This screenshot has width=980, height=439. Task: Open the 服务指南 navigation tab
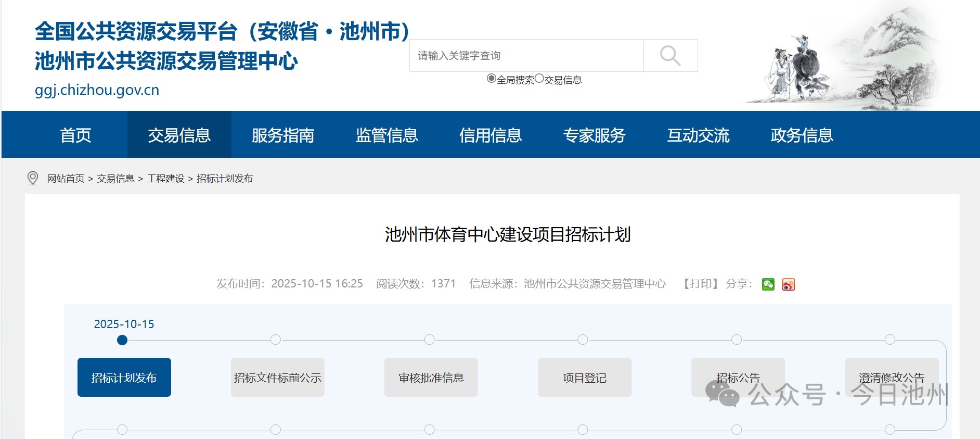point(283,135)
